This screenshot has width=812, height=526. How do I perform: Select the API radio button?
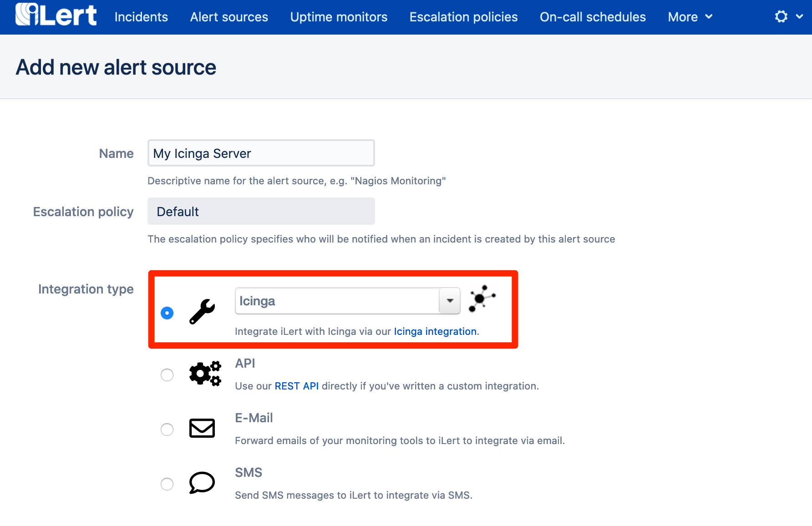coord(167,375)
